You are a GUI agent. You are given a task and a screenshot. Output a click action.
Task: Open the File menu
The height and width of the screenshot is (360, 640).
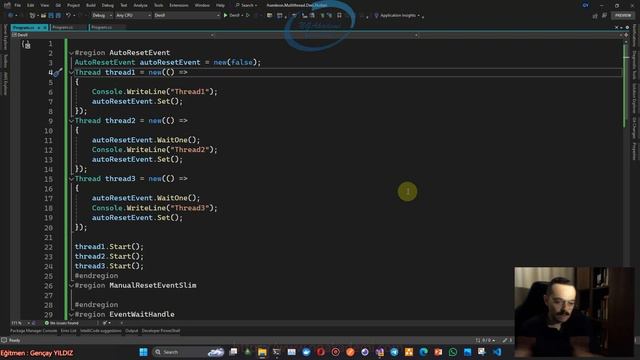tap(18, 5)
